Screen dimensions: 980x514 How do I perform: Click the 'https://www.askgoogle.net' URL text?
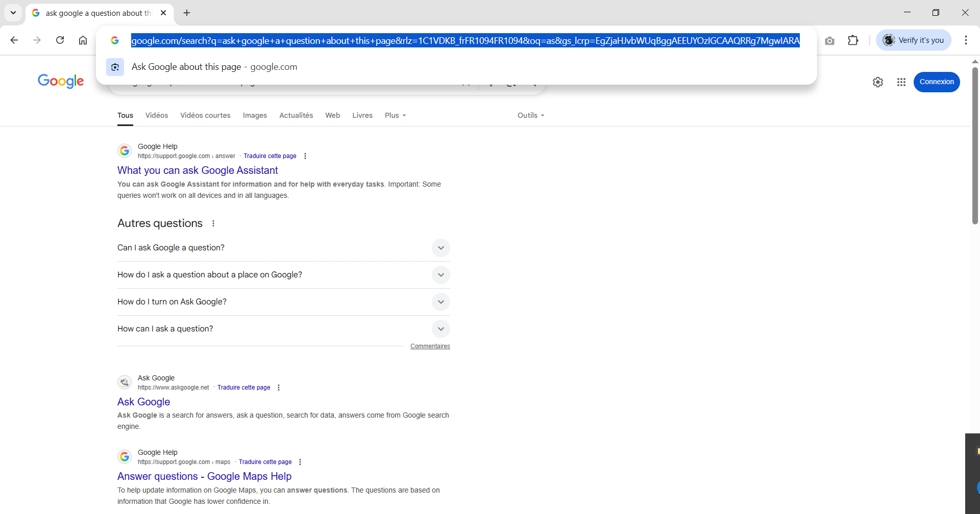[x=174, y=388]
